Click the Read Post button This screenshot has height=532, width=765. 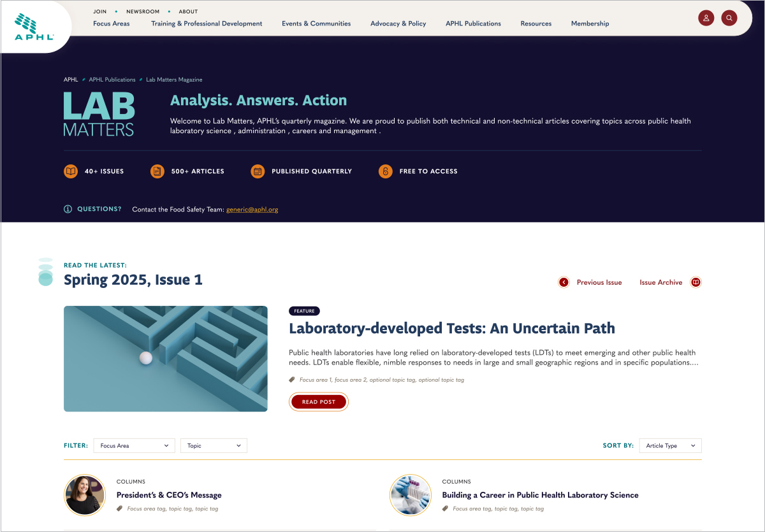[319, 402]
